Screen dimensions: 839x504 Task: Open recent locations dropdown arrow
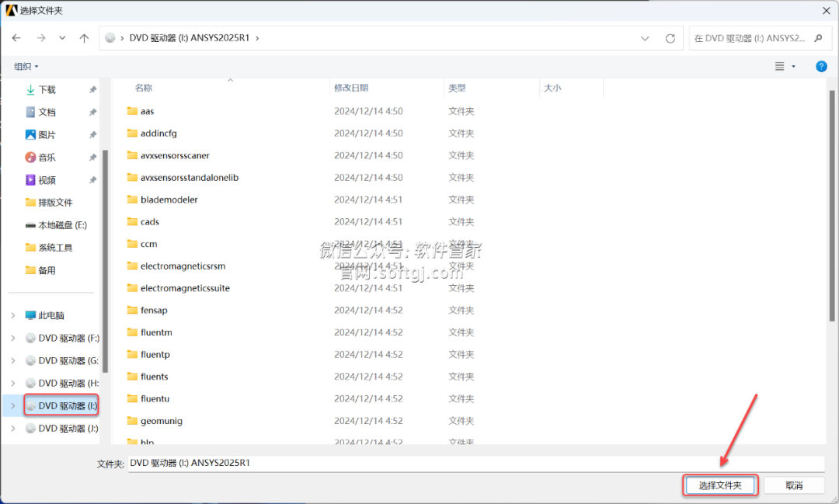click(63, 38)
